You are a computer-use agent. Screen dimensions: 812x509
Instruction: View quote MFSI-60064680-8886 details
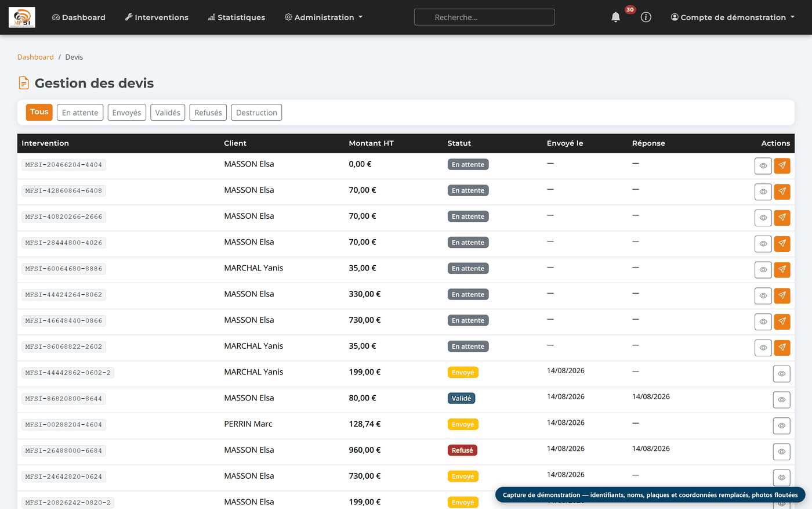763,270
